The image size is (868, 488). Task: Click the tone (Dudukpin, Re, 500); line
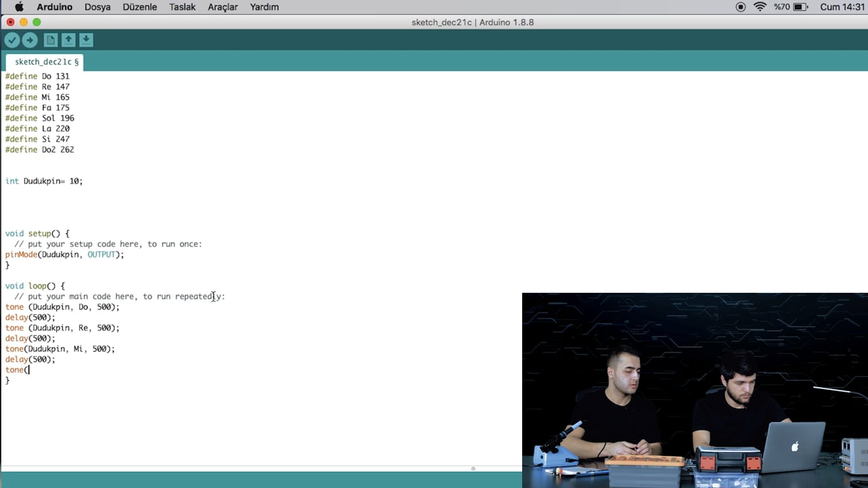(x=62, y=328)
